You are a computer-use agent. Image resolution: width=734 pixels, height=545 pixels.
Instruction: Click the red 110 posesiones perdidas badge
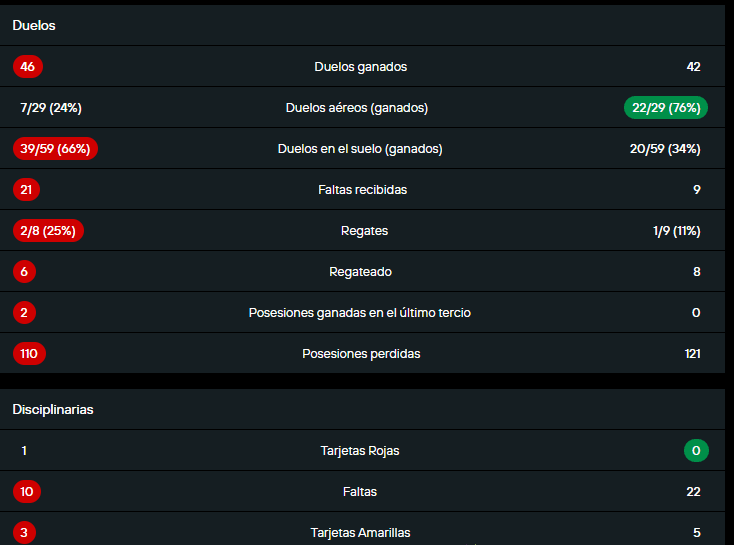click(x=29, y=354)
